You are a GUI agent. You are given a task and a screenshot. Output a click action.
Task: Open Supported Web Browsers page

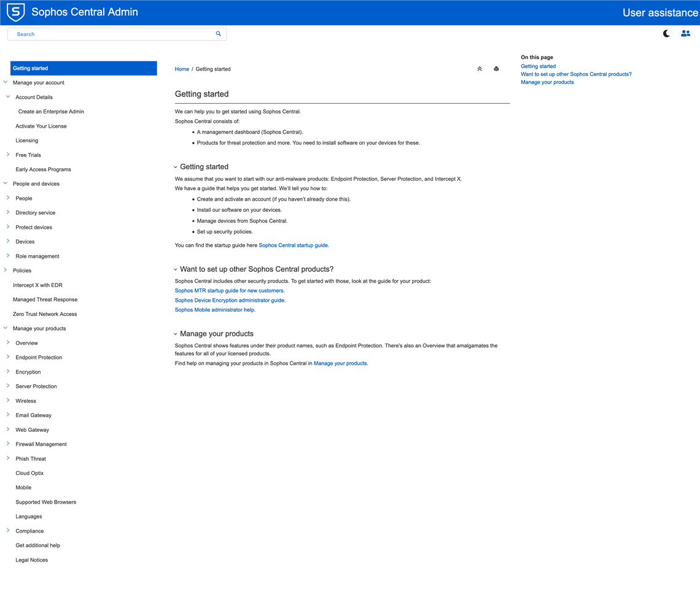[46, 502]
